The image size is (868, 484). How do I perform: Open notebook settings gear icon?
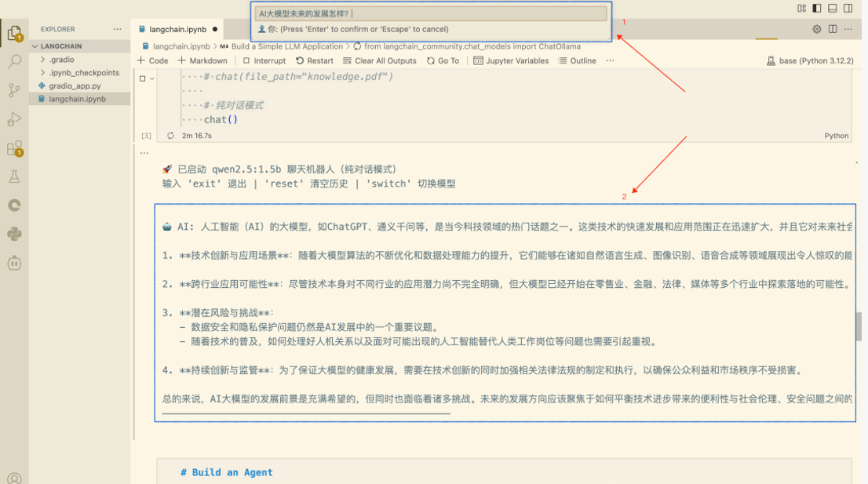coord(816,29)
